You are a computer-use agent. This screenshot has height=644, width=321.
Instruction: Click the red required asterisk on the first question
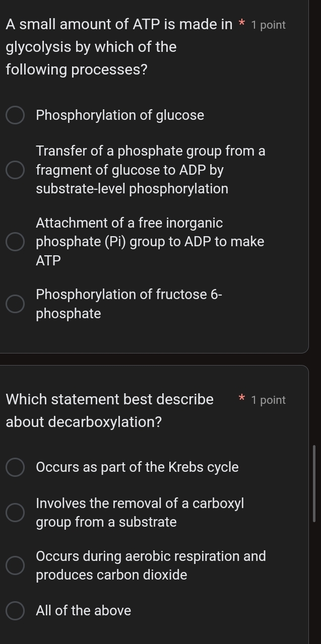[241, 24]
